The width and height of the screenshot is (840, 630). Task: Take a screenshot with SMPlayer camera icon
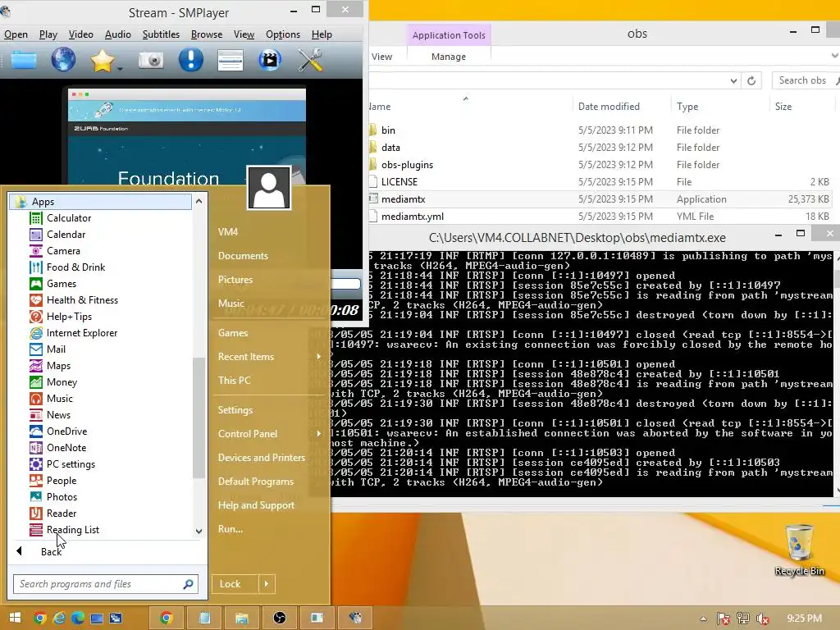(151, 60)
